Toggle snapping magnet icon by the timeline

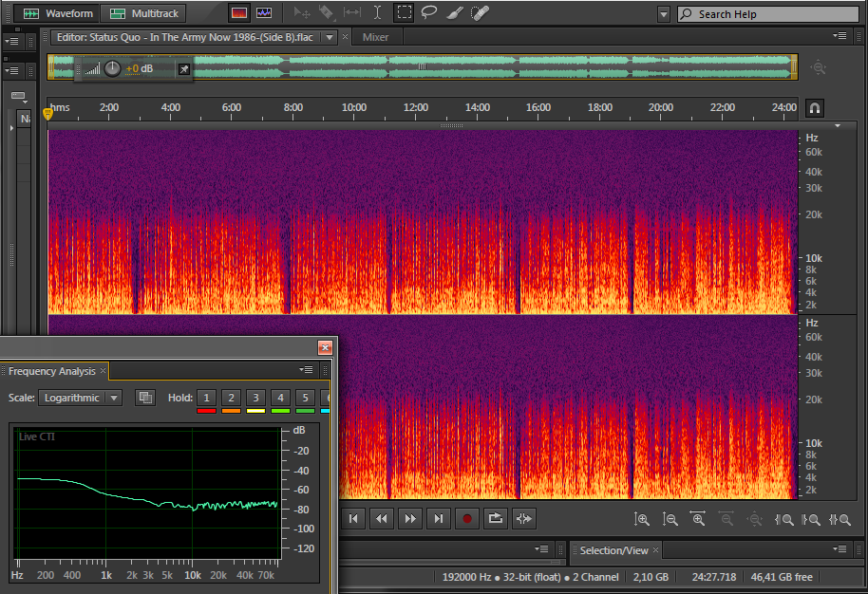point(815,108)
